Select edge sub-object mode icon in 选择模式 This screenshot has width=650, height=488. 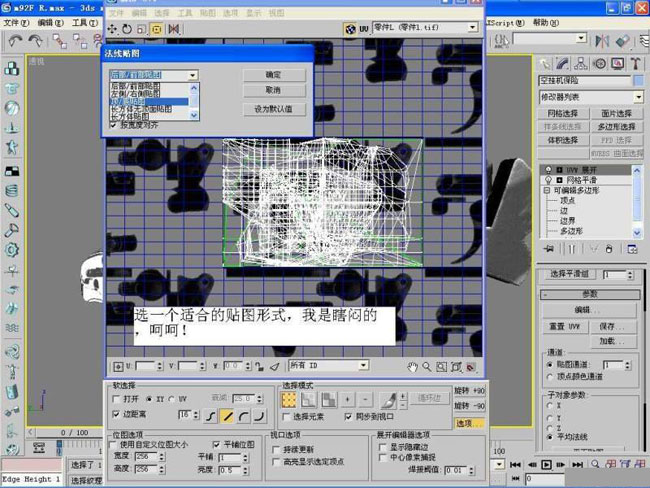coord(308,400)
